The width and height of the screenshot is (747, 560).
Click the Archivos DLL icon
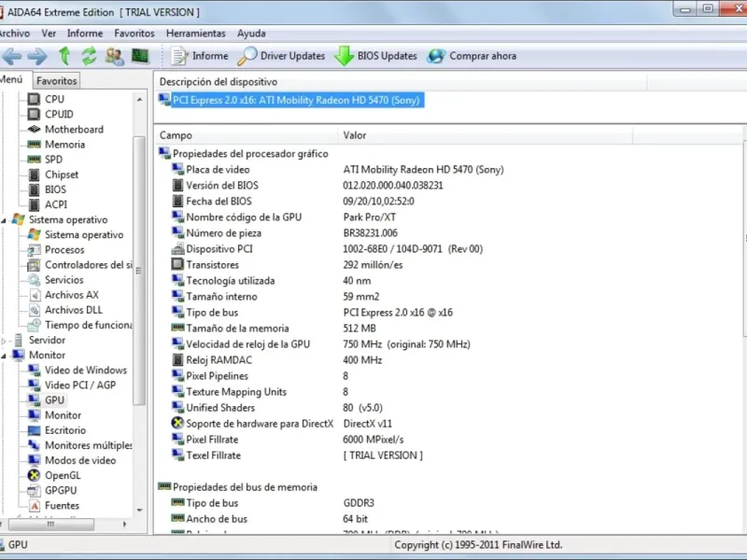click(35, 310)
